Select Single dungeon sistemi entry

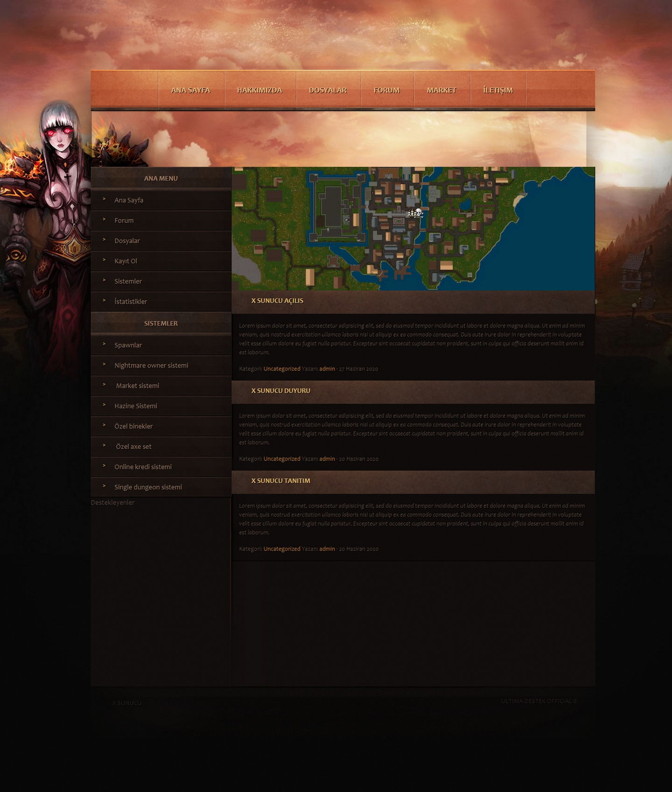(148, 487)
